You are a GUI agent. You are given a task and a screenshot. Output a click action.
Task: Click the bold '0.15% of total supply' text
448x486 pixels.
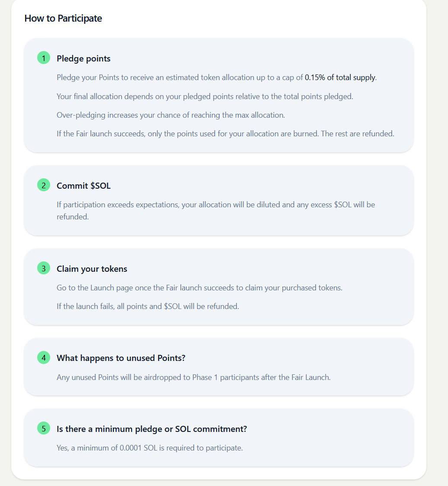340,77
